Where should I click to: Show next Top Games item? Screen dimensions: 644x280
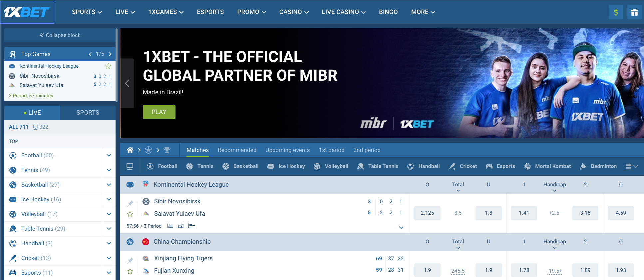click(110, 54)
